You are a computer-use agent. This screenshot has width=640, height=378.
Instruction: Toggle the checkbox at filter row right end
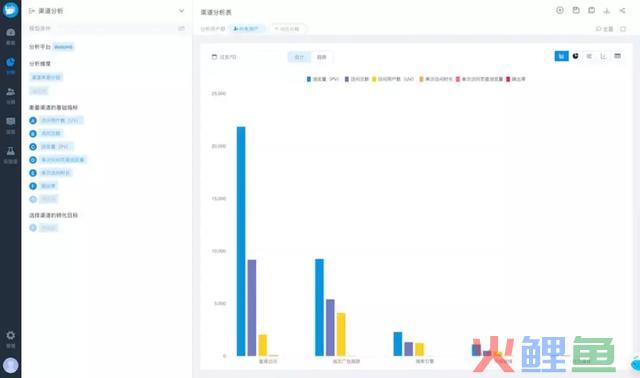623,29
